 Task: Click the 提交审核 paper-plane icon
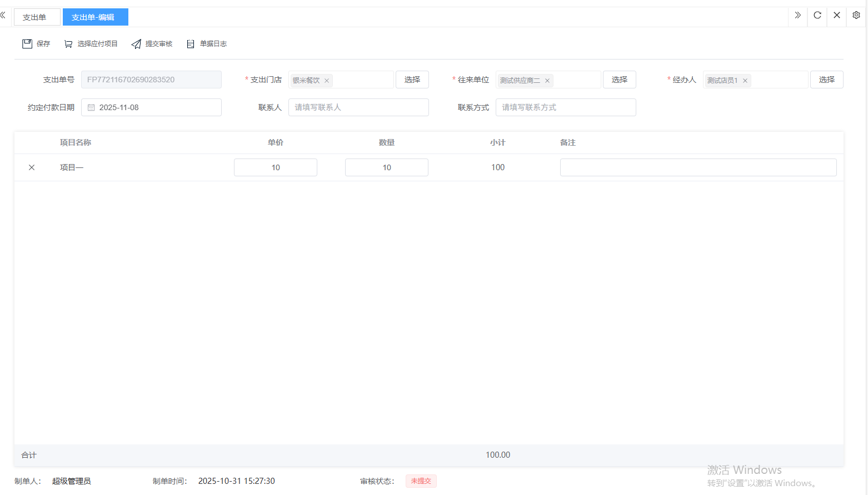point(136,44)
